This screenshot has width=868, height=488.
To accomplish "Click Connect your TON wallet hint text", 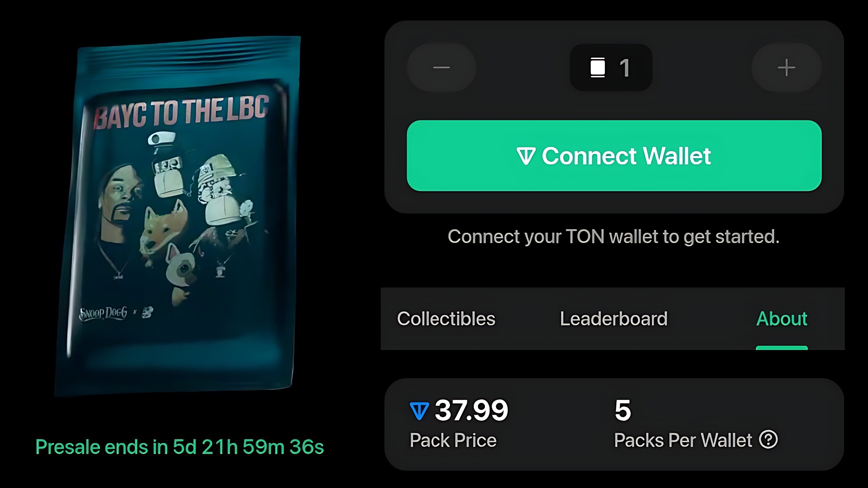I will tap(614, 237).
